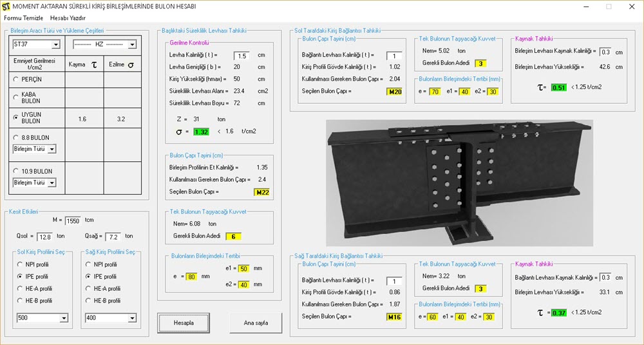Click the ST application icon in title bar

pos(6,6)
